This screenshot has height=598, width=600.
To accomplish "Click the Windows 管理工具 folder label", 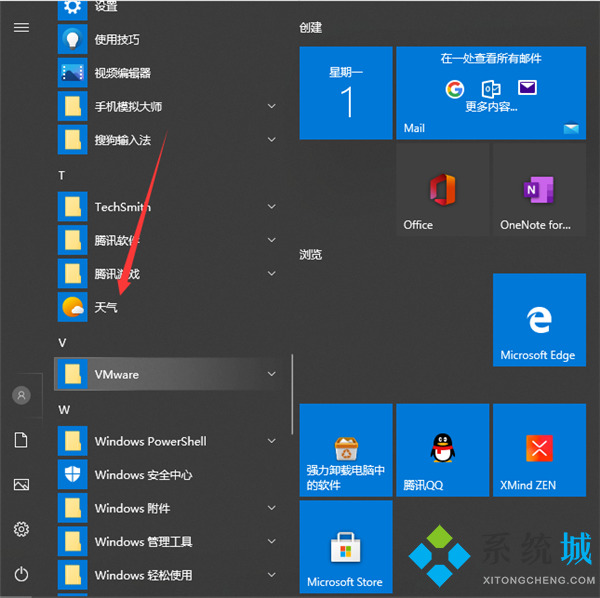I will click(143, 541).
